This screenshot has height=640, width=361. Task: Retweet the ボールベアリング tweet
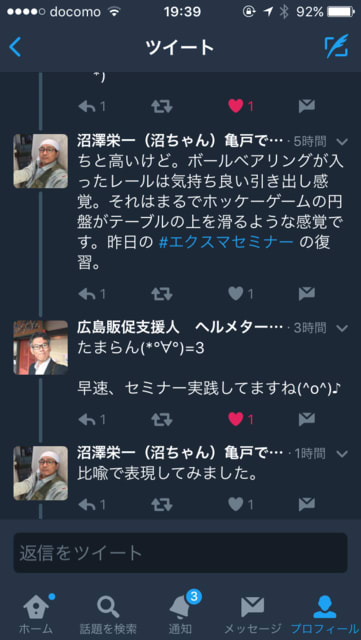(x=162, y=293)
